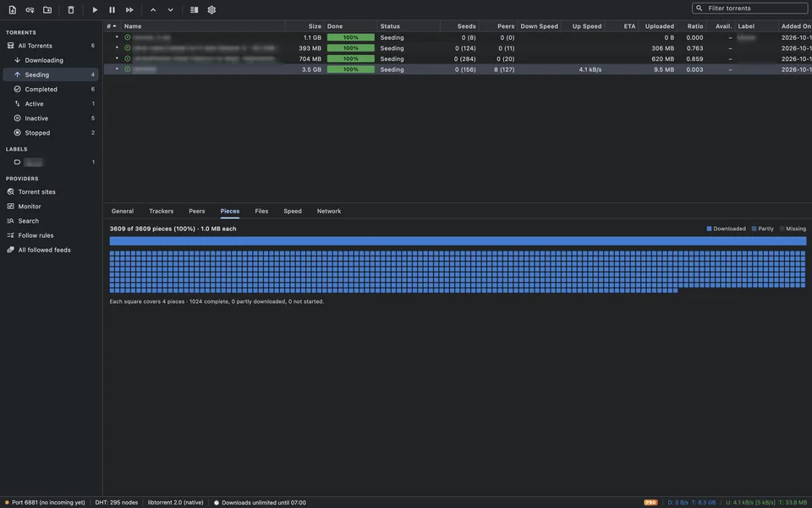Switch to the Speed tab

click(293, 211)
